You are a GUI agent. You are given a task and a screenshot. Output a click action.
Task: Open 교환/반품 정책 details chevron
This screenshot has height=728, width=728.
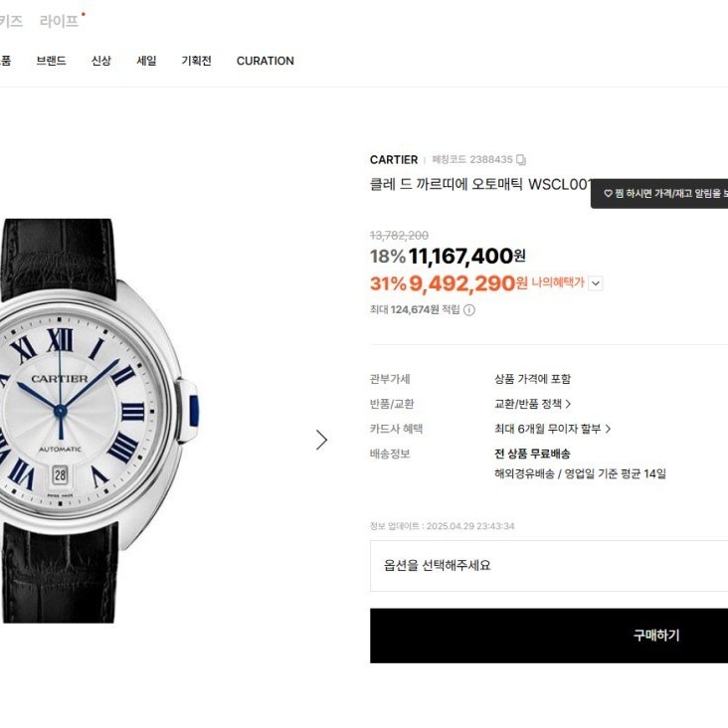point(568,404)
